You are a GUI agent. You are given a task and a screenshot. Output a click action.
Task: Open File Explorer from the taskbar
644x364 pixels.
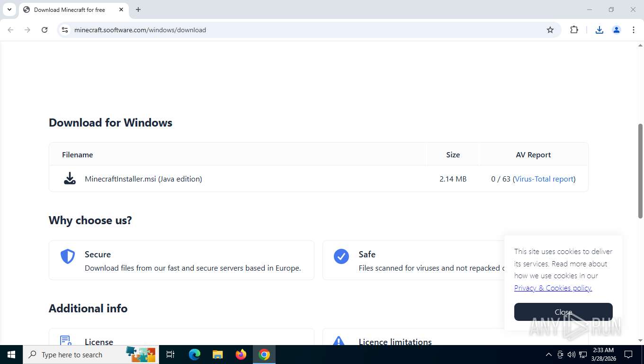pos(217,355)
